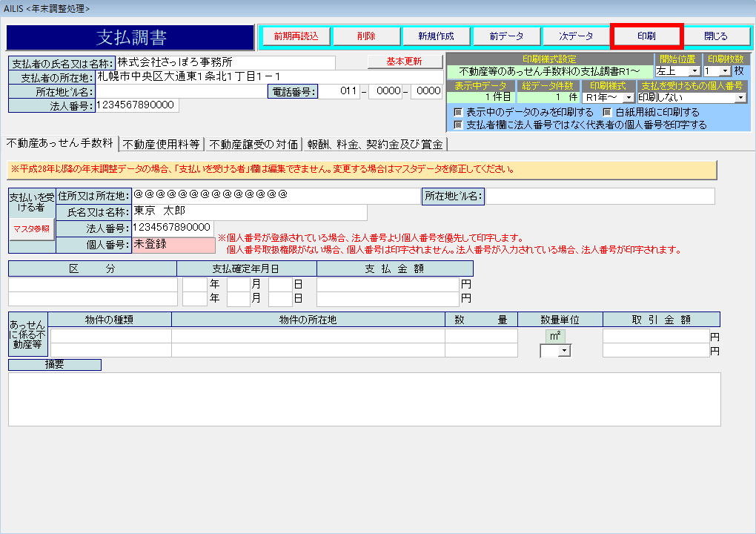Screen dimensions: 756x534
Task: Enable 白紙用紙に印刷する checkbox
Action: coord(607,112)
